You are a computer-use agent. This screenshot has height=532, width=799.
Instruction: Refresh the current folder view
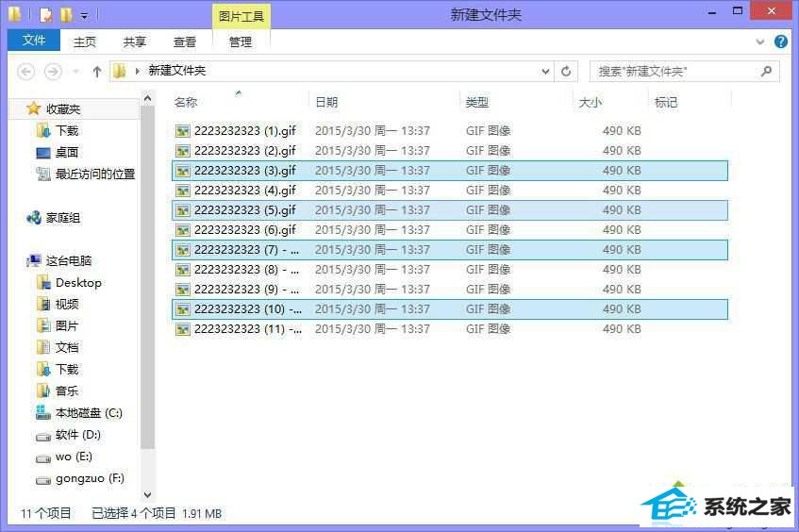click(x=566, y=72)
